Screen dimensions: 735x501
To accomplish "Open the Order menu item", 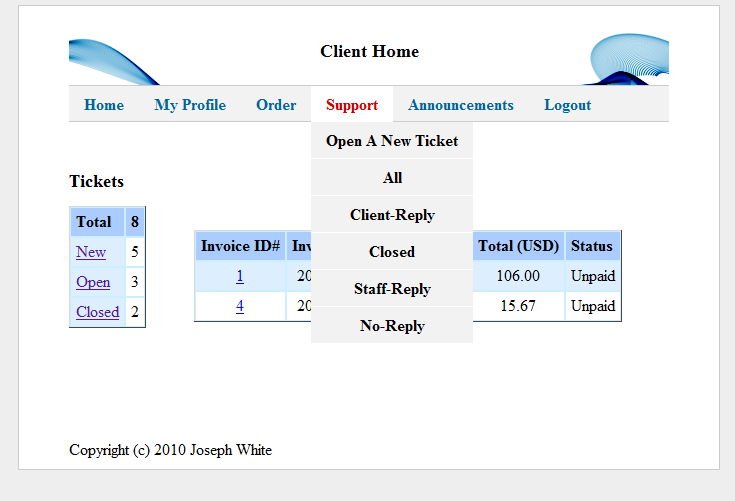I will (x=276, y=105).
